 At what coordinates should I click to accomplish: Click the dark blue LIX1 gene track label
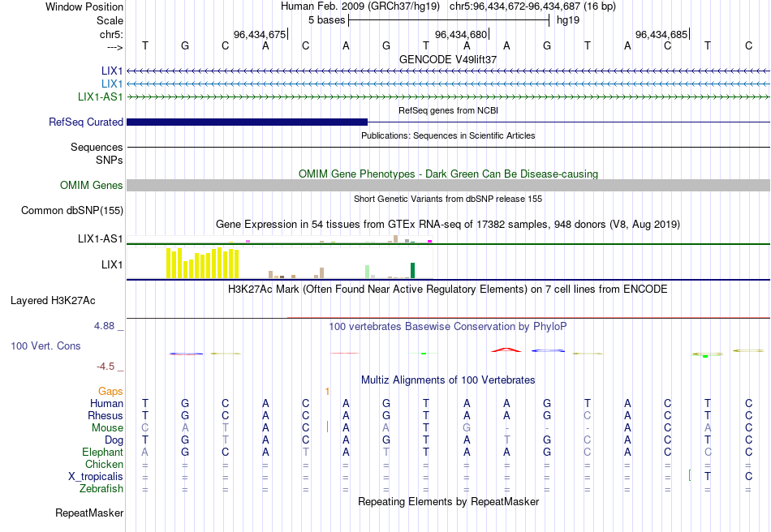(112, 71)
